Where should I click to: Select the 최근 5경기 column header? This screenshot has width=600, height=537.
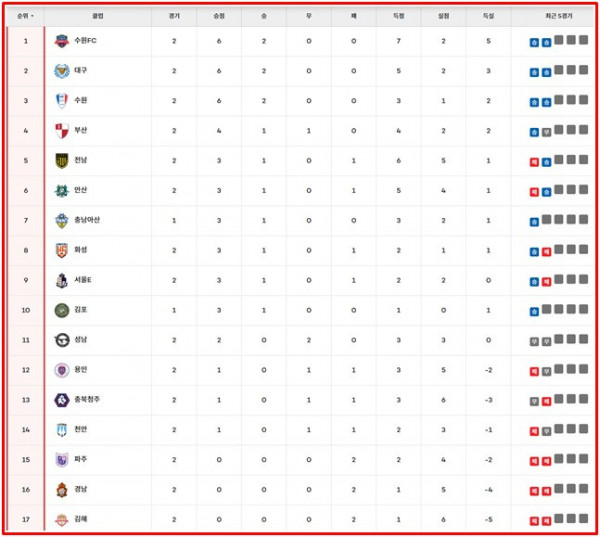tap(555, 17)
